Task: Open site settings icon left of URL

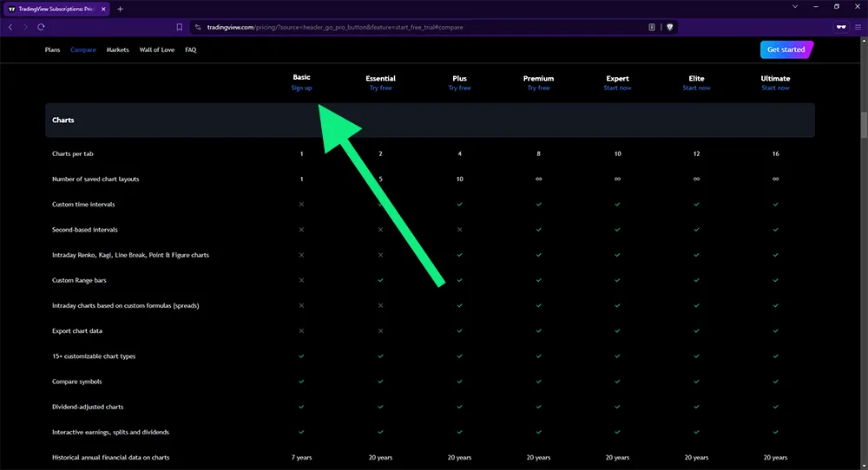Action: pos(198,27)
